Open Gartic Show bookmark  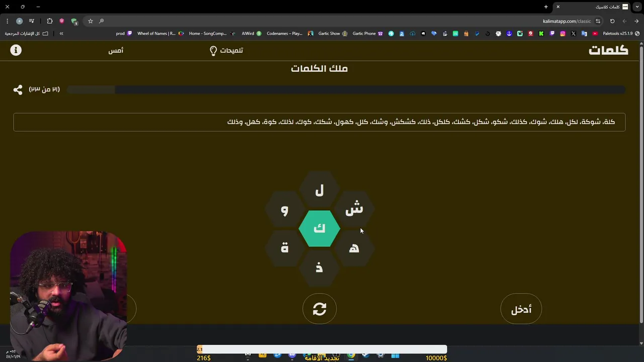333,34
